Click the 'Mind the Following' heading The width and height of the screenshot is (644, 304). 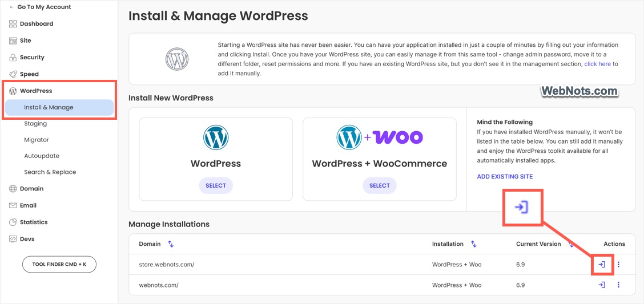tap(505, 122)
